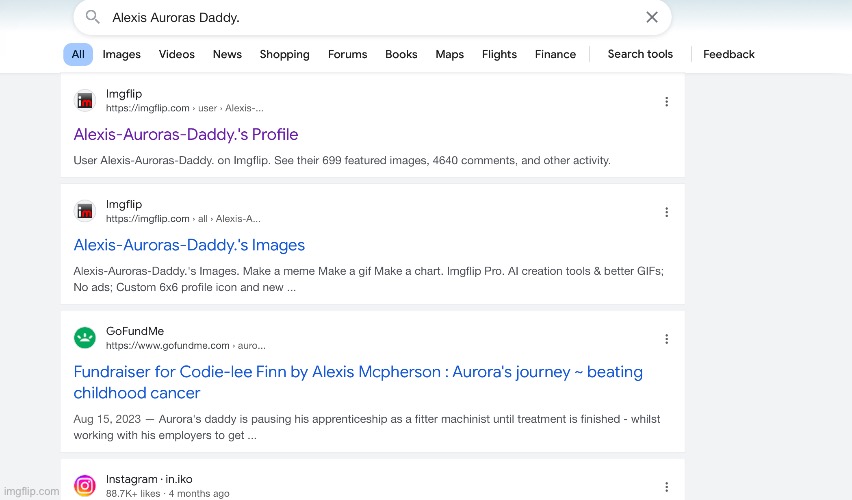
Task: Select the All tab
Action: 78,54
